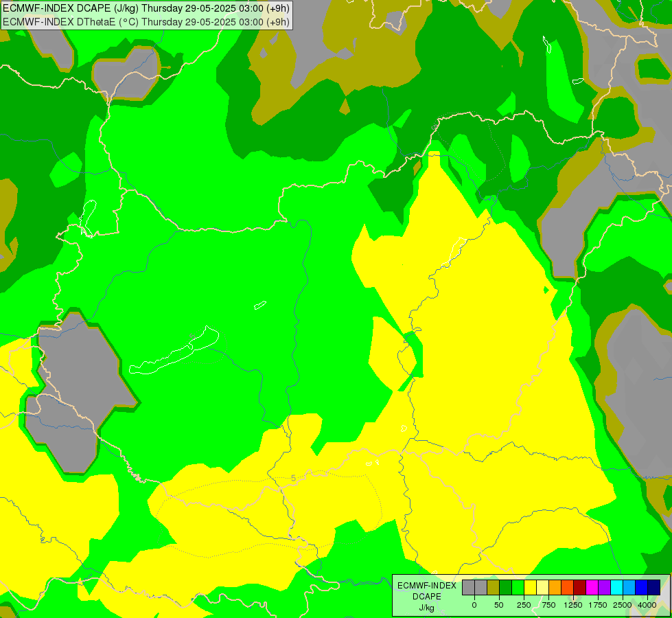Viewport: 672px width, 618px height.
Task: Click the DCAPE legend label
Action: click(427, 597)
